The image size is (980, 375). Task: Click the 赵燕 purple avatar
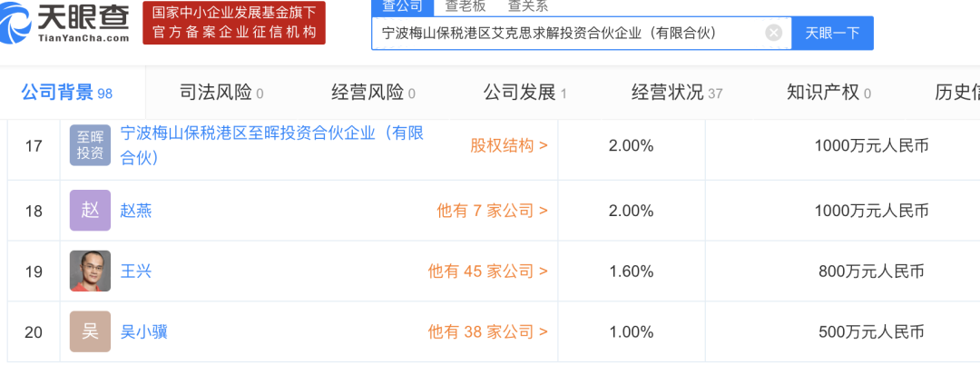click(90, 211)
